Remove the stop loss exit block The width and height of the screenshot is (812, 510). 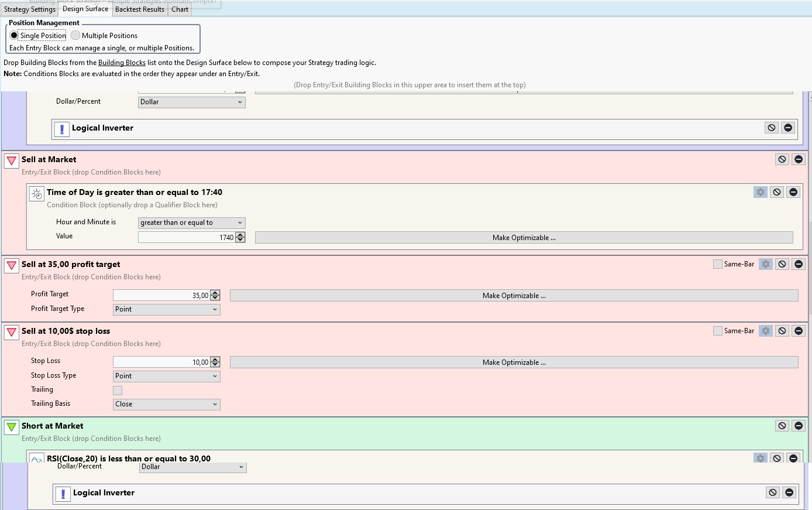pyautogui.click(x=799, y=331)
